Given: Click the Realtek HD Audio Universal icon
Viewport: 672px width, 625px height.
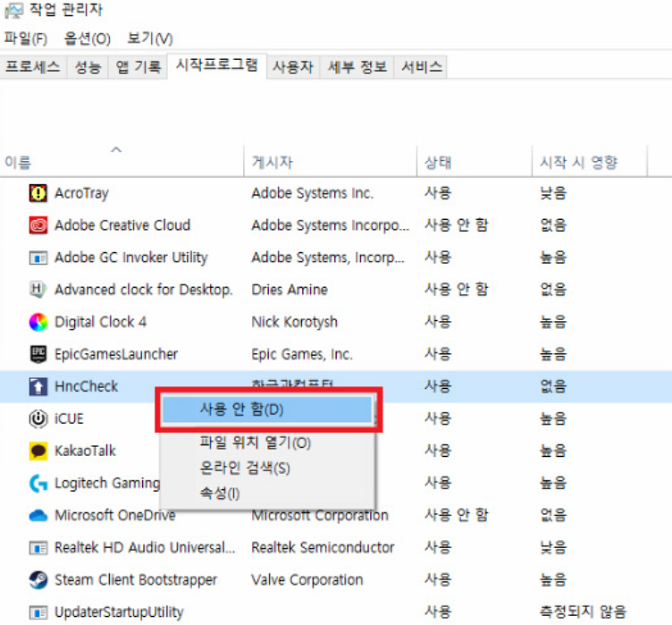Looking at the screenshot, I should (38, 548).
